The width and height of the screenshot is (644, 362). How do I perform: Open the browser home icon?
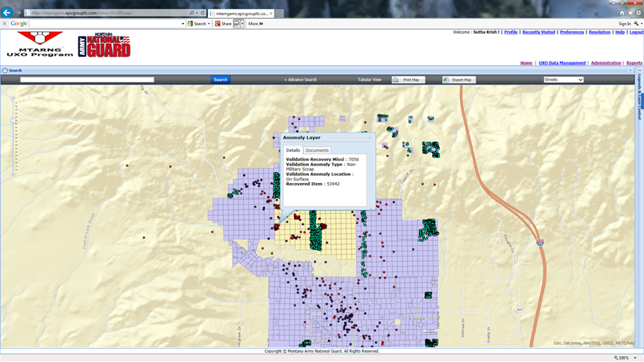coord(621,13)
